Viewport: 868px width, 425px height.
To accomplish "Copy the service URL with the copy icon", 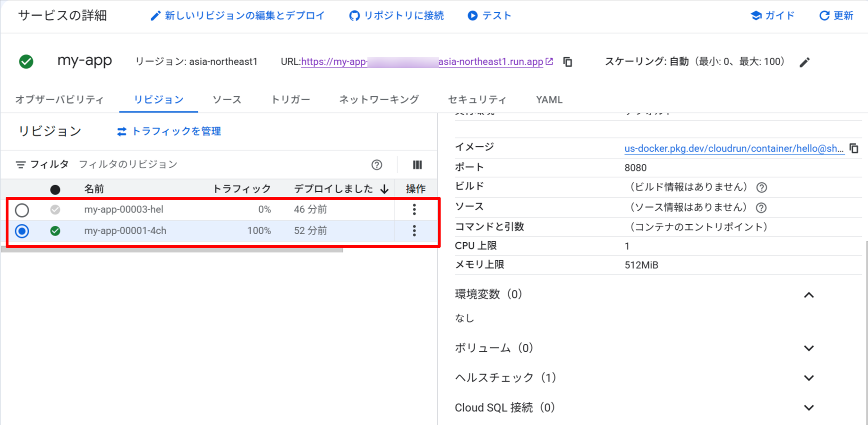I will pos(568,62).
